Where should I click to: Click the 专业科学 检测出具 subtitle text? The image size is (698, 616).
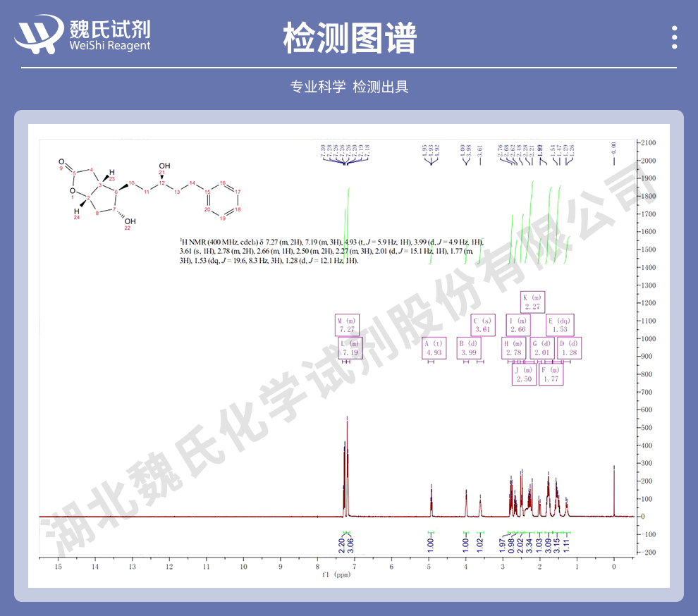349,87
